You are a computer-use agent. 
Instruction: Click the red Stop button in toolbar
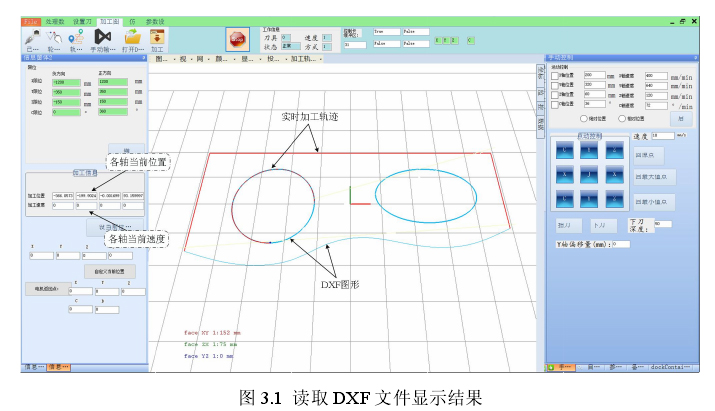point(238,38)
